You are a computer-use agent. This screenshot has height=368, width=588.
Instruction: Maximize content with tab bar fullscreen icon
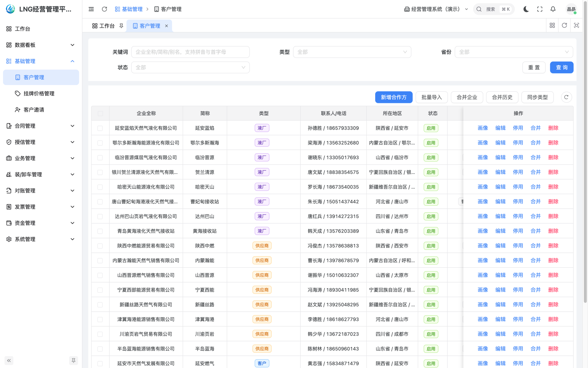(x=576, y=25)
